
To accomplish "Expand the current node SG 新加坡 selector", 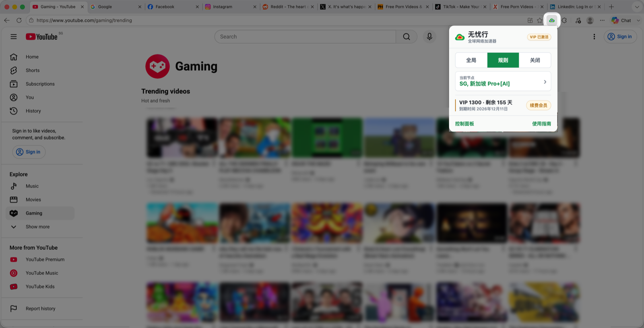I will tap(503, 81).
